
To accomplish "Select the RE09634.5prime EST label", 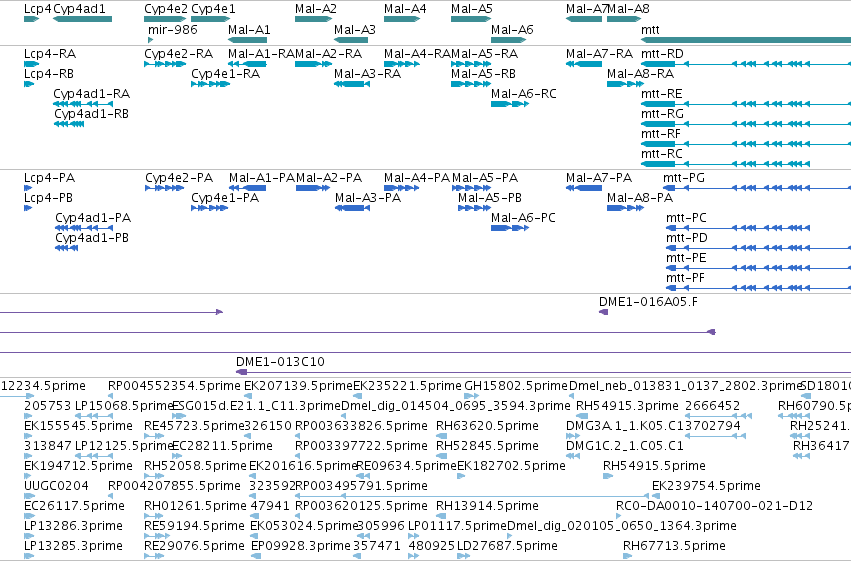I will pos(407,466).
